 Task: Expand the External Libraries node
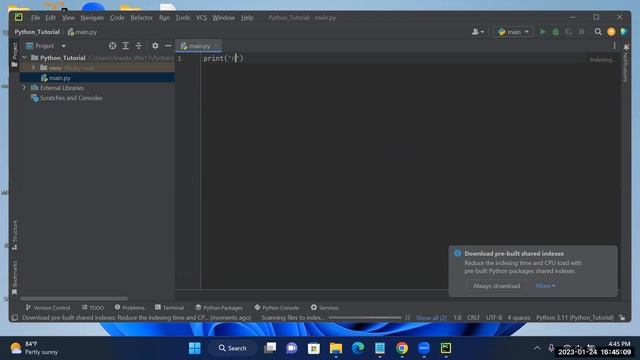24,88
